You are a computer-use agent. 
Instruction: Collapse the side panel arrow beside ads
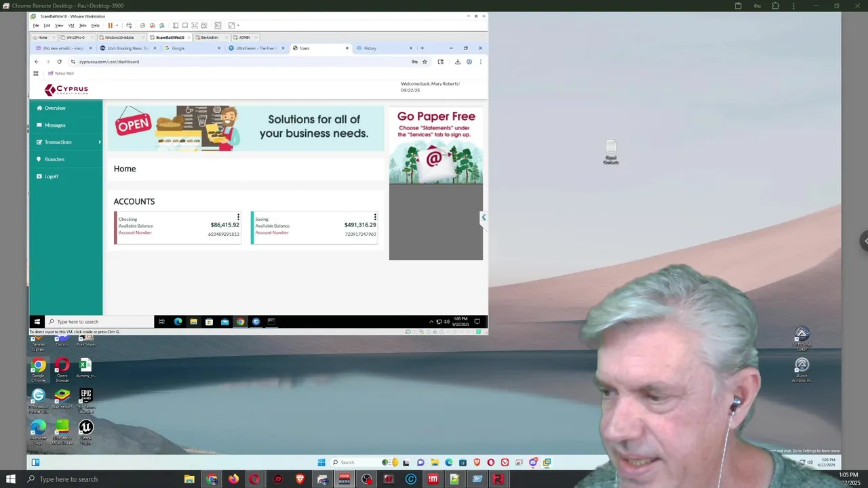click(x=484, y=217)
